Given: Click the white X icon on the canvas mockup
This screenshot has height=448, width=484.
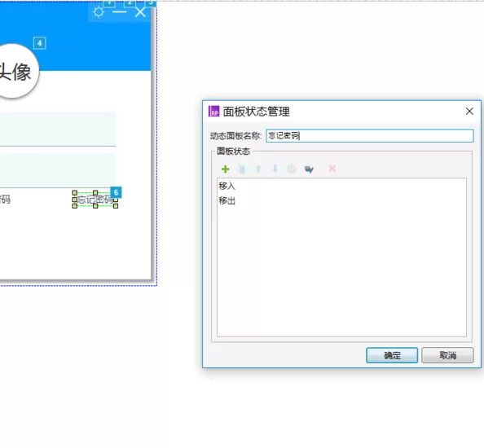Looking at the screenshot, I should [x=140, y=12].
